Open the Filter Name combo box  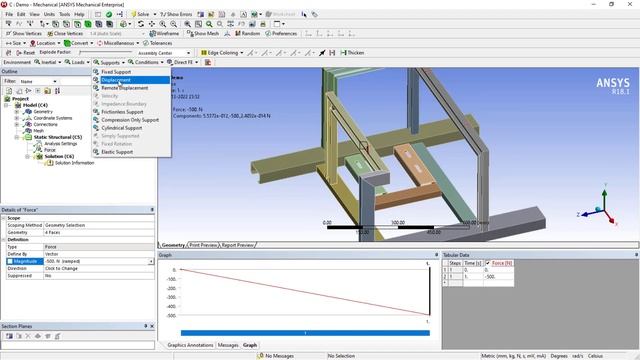(38, 81)
